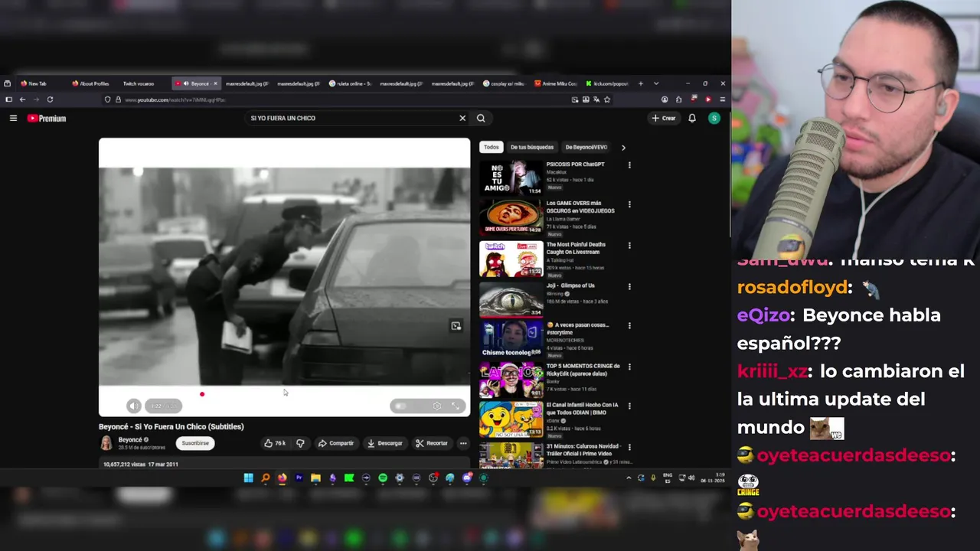Open Beyoncé channel avatar
The image size is (980, 551).
[x=106, y=443]
